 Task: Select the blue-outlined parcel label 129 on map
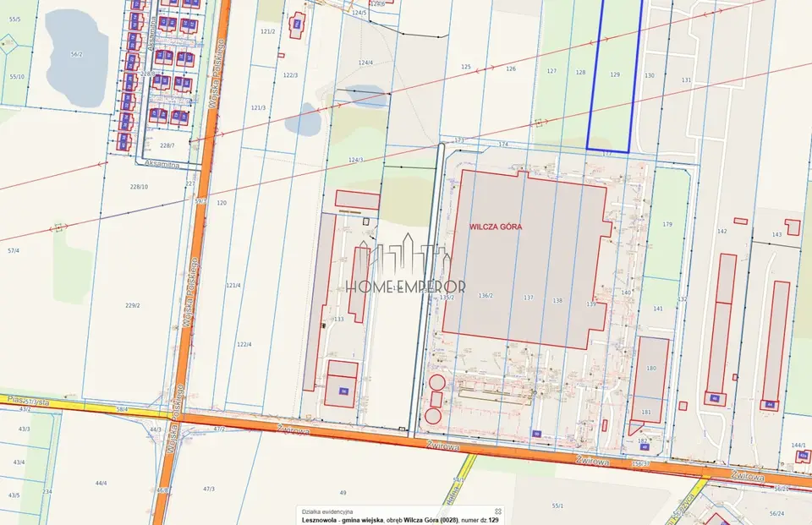(x=615, y=74)
